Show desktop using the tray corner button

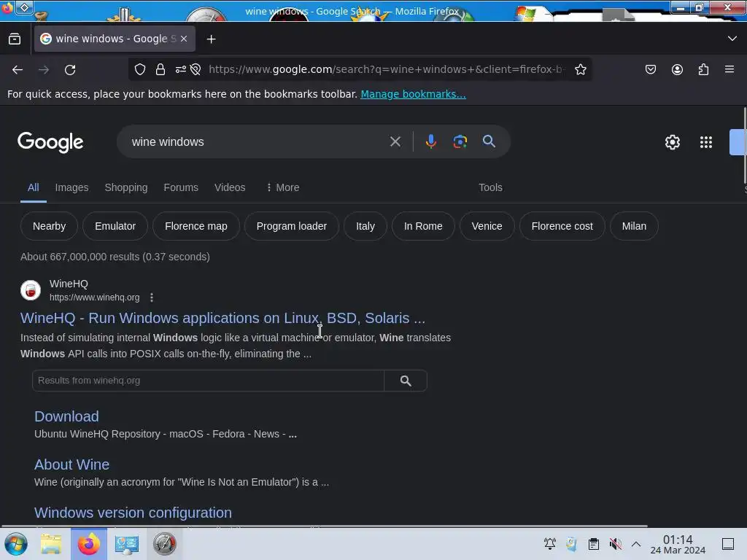728,544
